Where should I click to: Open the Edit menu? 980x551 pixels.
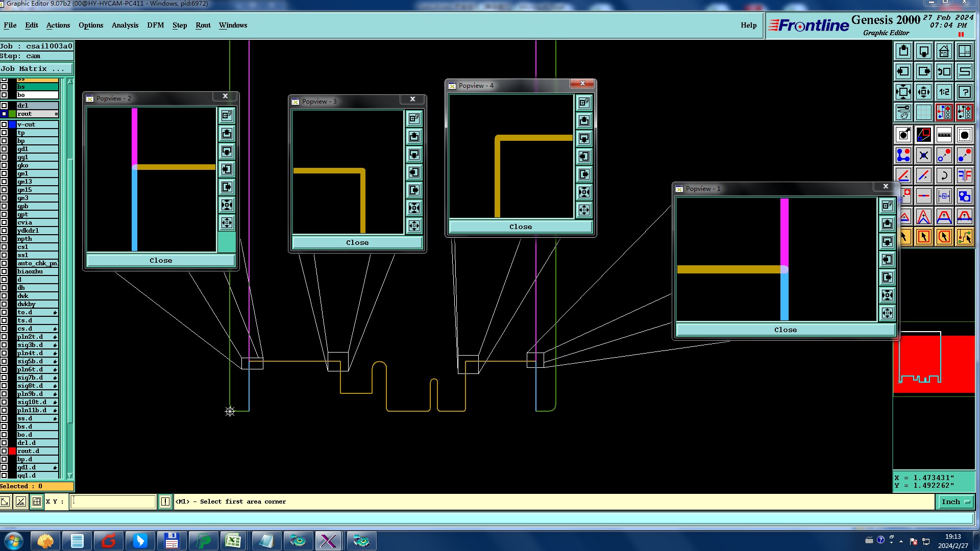(32, 25)
